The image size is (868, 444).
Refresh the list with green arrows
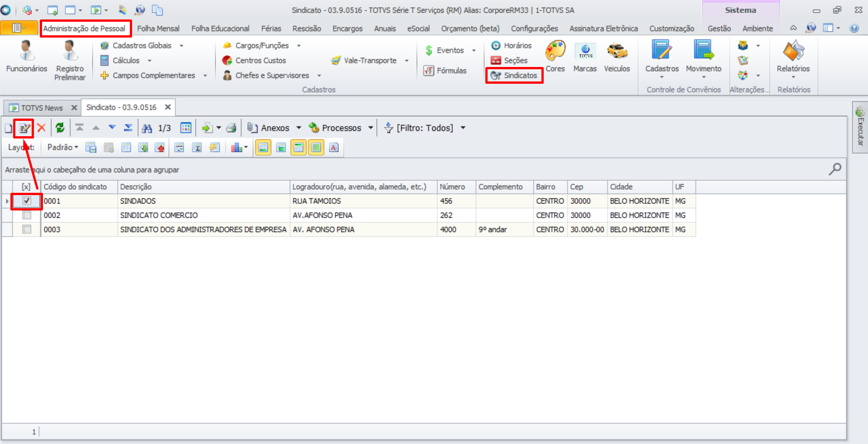[x=60, y=128]
